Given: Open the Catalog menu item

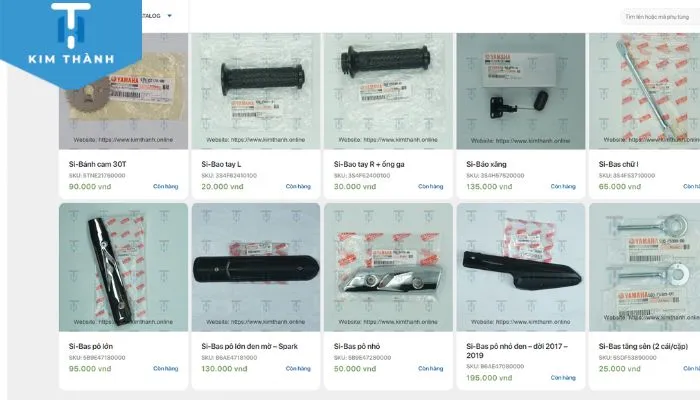Looking at the screenshot, I should (151, 16).
